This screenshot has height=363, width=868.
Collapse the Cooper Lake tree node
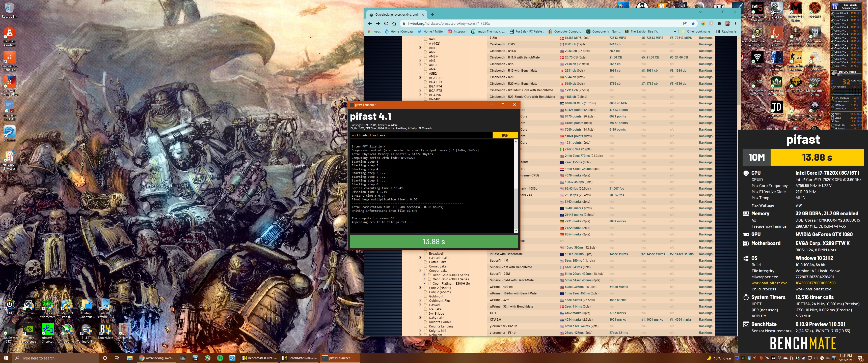point(420,270)
